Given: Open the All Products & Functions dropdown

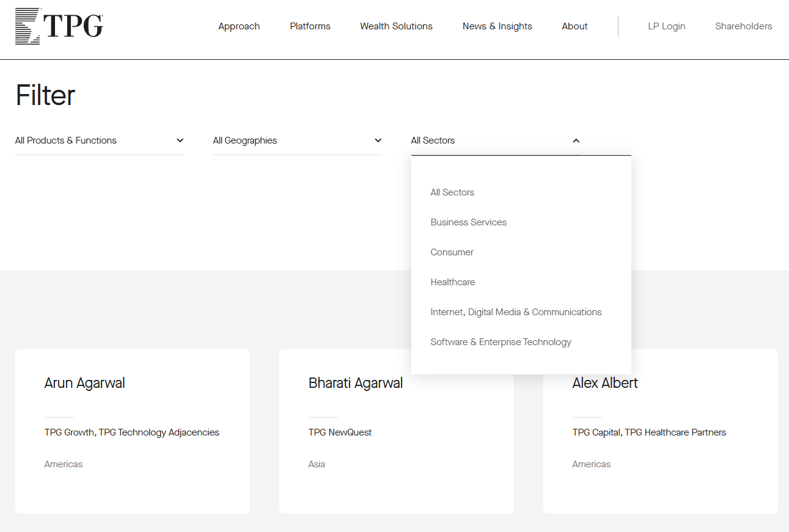Looking at the screenshot, I should (x=100, y=140).
